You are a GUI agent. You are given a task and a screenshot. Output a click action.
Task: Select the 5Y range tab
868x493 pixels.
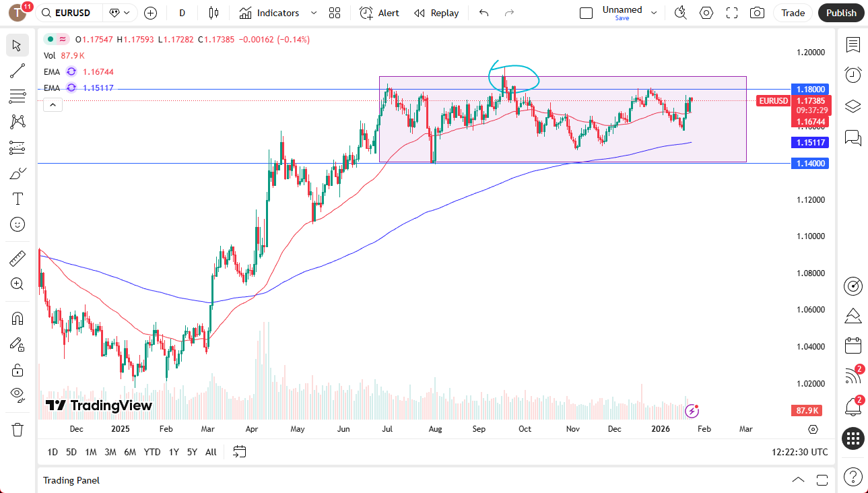click(192, 452)
